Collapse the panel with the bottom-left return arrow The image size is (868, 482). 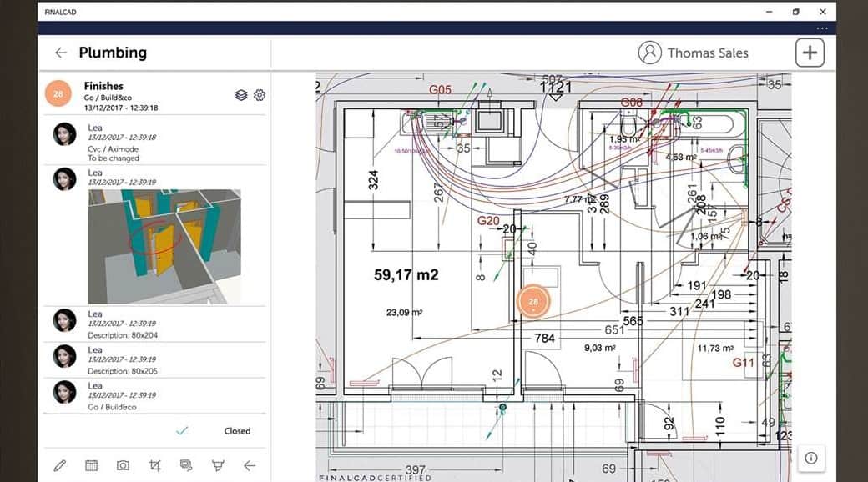249,465
